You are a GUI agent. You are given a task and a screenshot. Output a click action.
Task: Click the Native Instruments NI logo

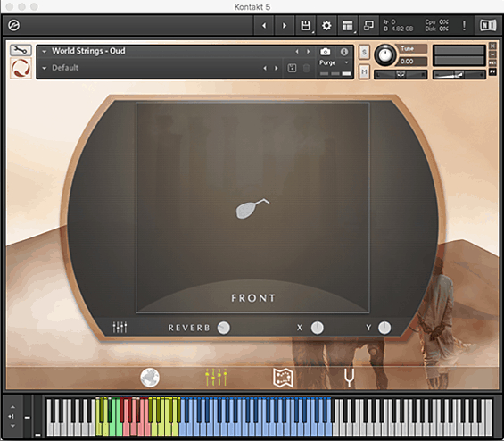(488, 25)
